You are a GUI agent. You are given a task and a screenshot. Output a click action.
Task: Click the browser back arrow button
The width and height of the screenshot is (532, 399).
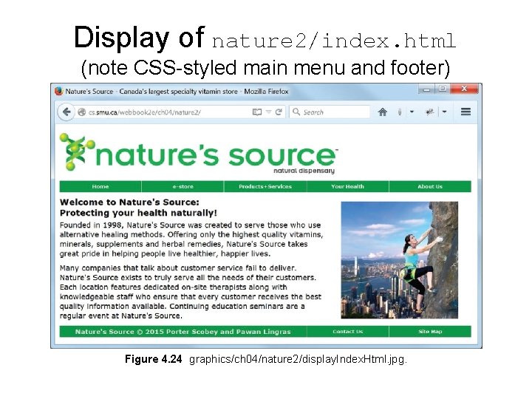[66, 112]
